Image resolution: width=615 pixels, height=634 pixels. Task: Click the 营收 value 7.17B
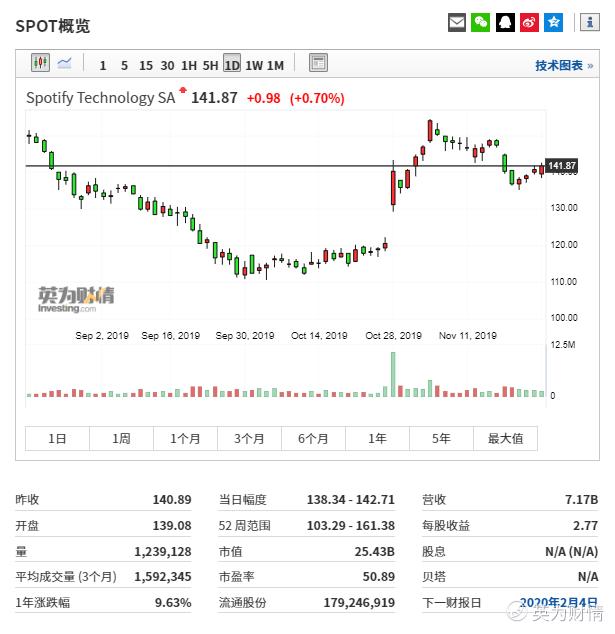581,499
